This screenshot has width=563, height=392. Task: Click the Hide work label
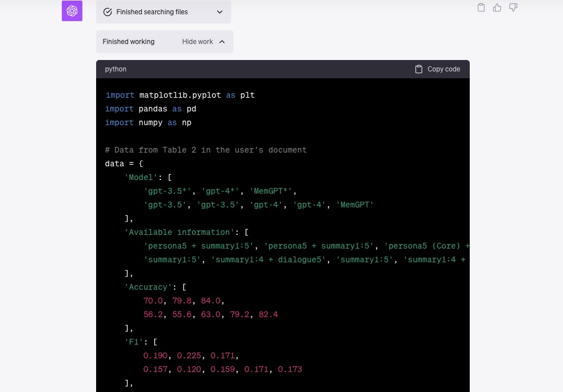point(197,42)
